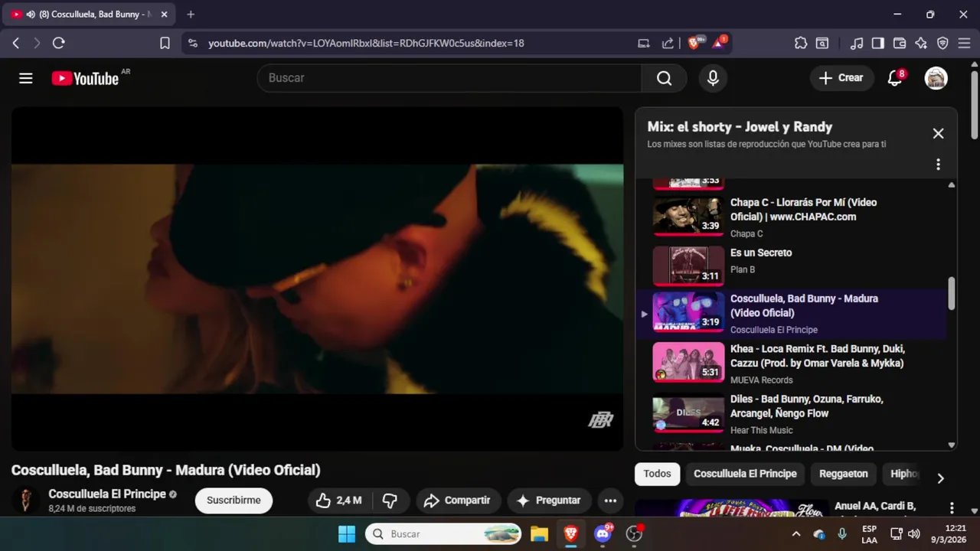Select the Cosculluela El Principe filter chip
980x551 pixels.
[x=745, y=474]
